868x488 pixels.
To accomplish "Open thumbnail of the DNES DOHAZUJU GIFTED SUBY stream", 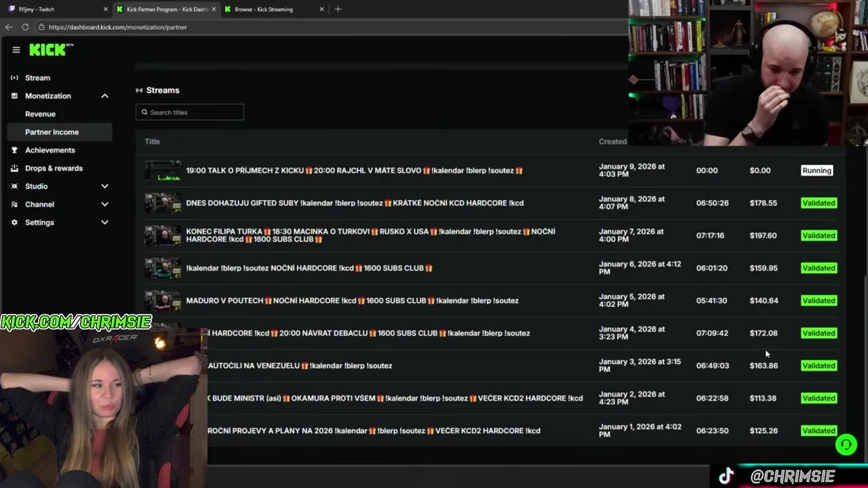I will coord(163,203).
